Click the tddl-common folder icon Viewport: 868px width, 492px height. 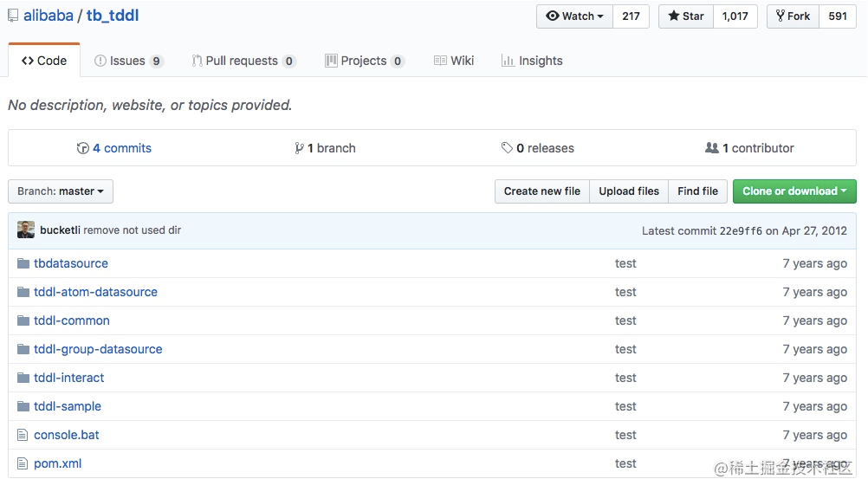pos(23,320)
